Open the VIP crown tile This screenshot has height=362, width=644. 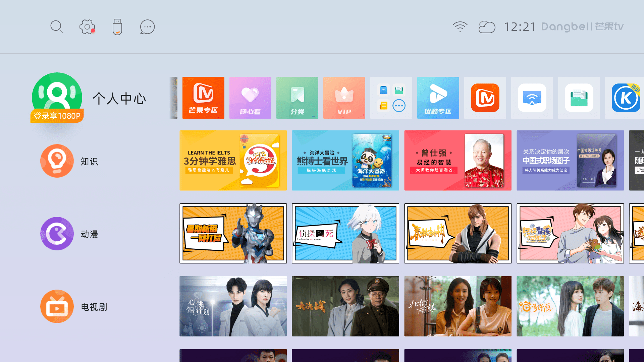click(x=344, y=98)
